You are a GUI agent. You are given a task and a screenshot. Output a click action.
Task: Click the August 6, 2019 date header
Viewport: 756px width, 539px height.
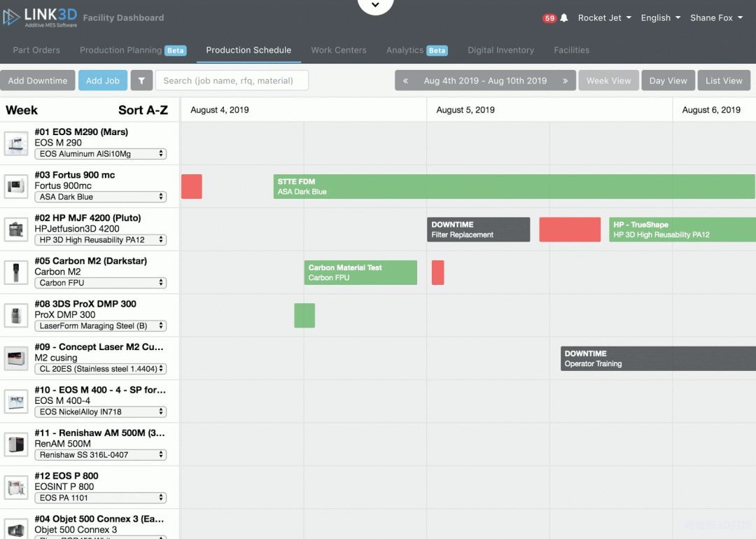click(x=712, y=110)
